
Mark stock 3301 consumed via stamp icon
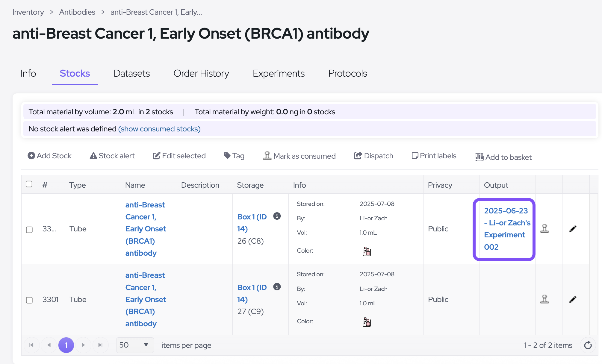click(544, 299)
